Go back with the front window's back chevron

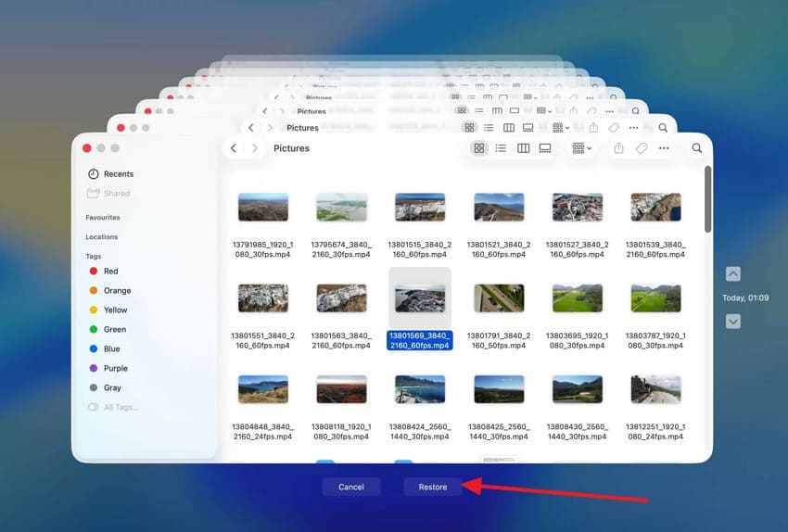pyautogui.click(x=234, y=148)
